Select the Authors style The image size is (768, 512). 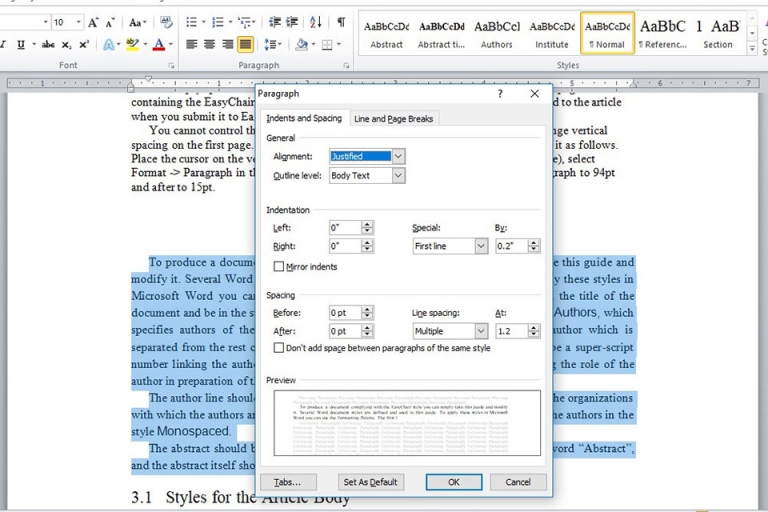(496, 33)
